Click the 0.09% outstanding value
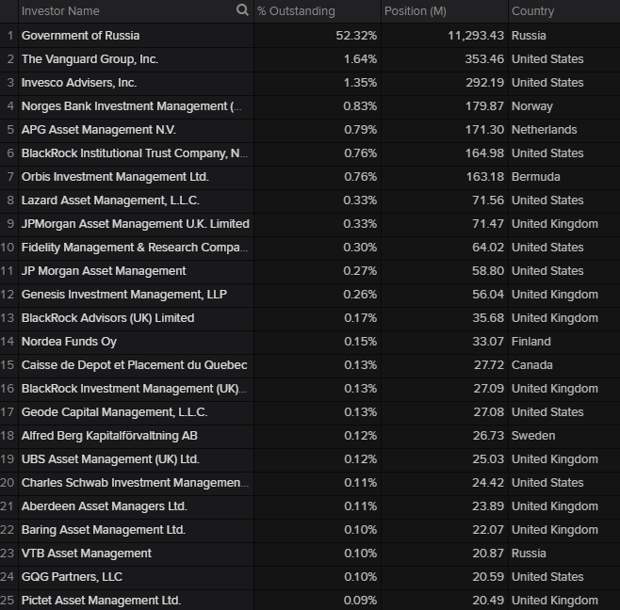620x610 pixels. click(x=360, y=600)
